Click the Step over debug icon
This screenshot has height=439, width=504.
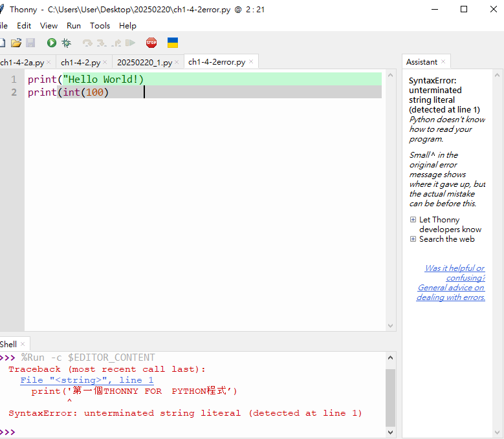pyautogui.click(x=87, y=43)
